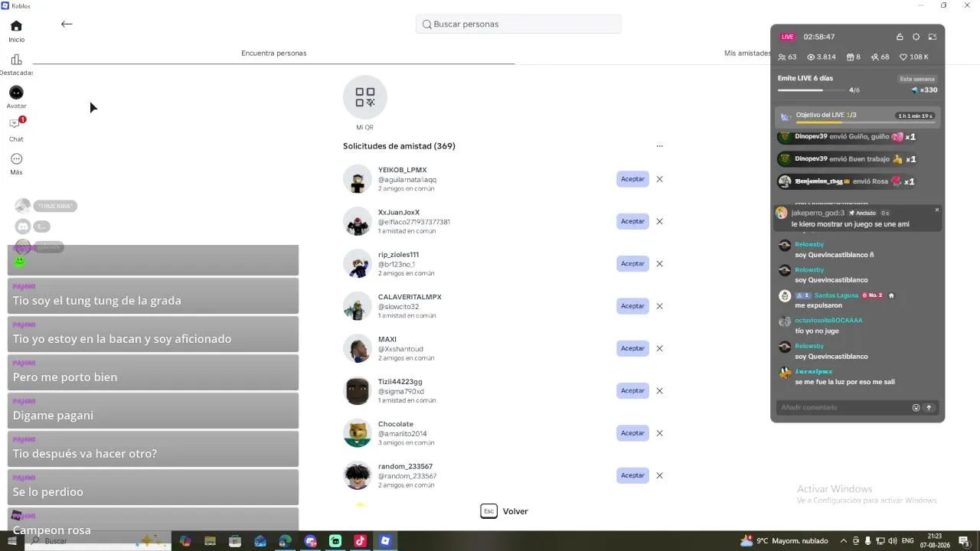Accept friend request from rip_zioles111
Image resolution: width=980 pixels, height=551 pixels.
tap(632, 263)
